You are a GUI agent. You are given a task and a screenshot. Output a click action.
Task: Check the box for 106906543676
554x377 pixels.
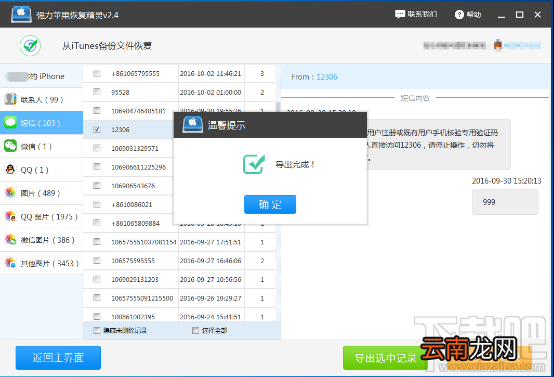coord(96,185)
